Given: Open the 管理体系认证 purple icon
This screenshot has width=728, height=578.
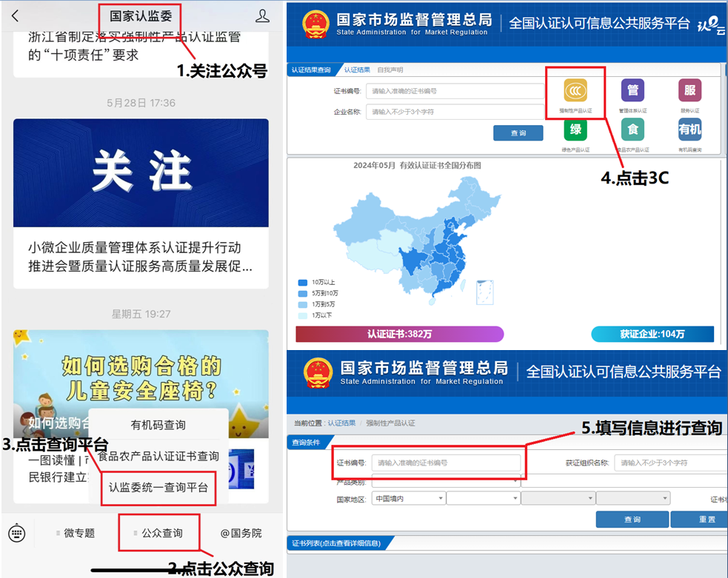Looking at the screenshot, I should coord(632,92).
